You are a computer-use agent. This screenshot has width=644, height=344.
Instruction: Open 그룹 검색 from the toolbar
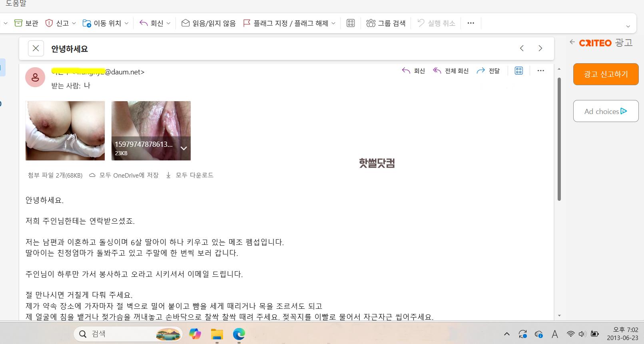(x=386, y=23)
